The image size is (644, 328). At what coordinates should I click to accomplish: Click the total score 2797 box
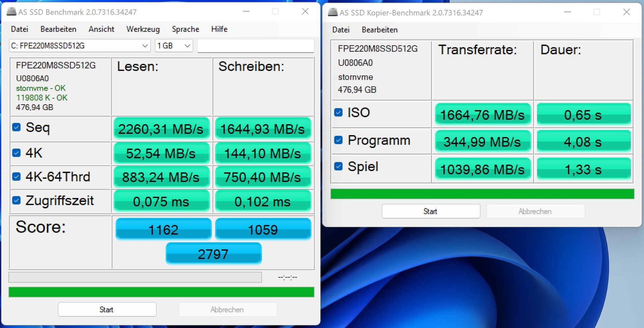pos(213,254)
